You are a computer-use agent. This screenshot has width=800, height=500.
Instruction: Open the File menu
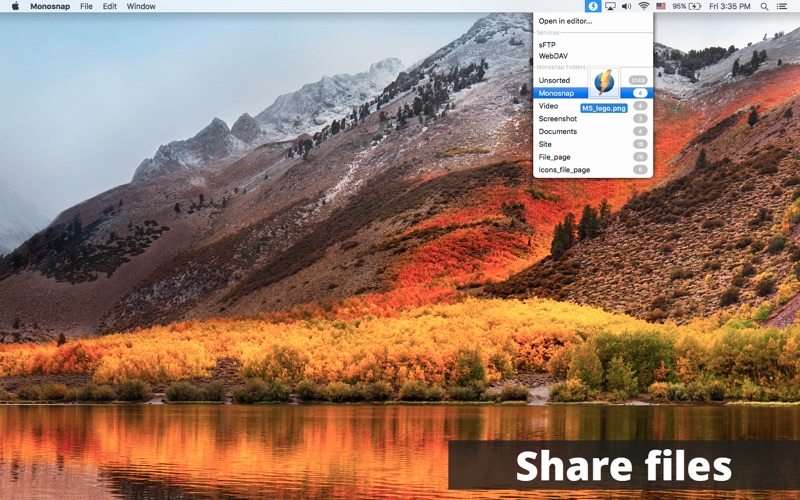pos(86,6)
